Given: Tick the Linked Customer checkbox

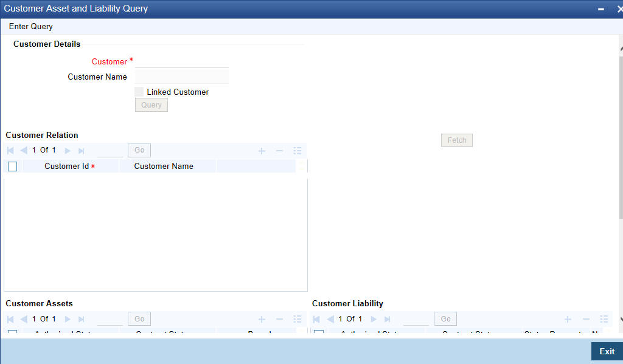Looking at the screenshot, I should pyautogui.click(x=139, y=92).
